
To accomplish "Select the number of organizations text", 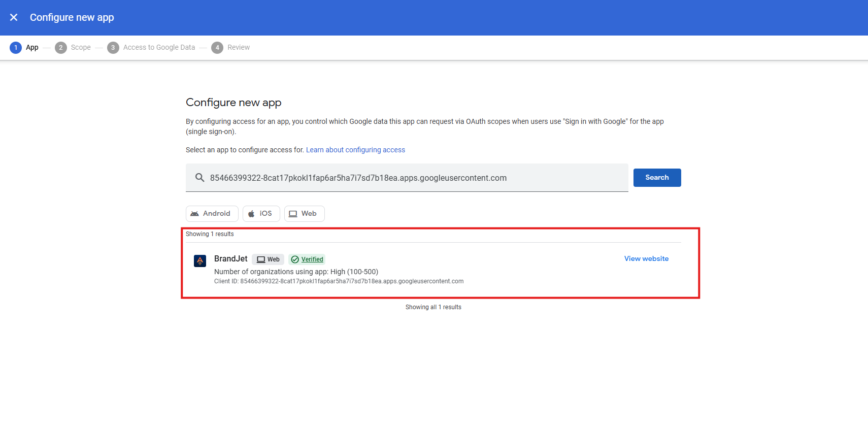I will coord(296,272).
